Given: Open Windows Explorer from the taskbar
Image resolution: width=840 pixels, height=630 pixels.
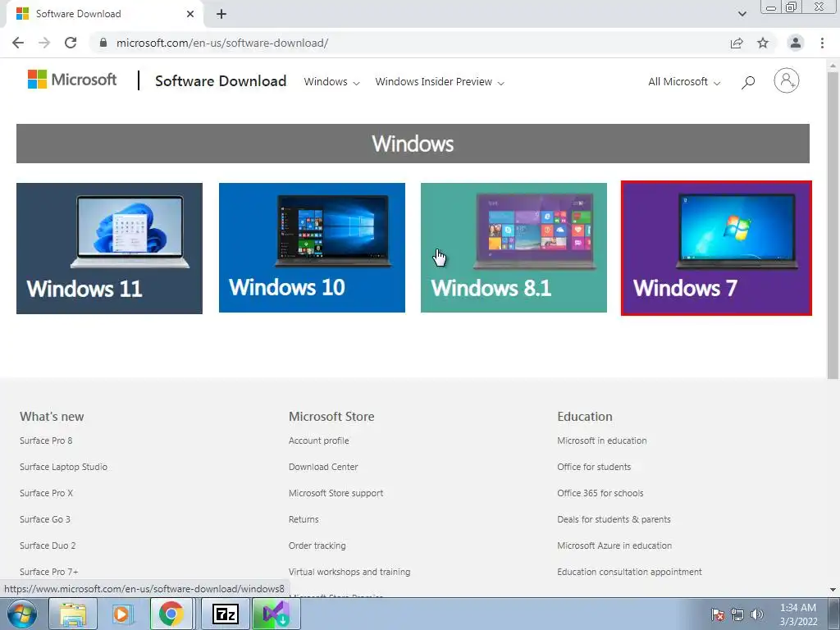Looking at the screenshot, I should pos(73,614).
